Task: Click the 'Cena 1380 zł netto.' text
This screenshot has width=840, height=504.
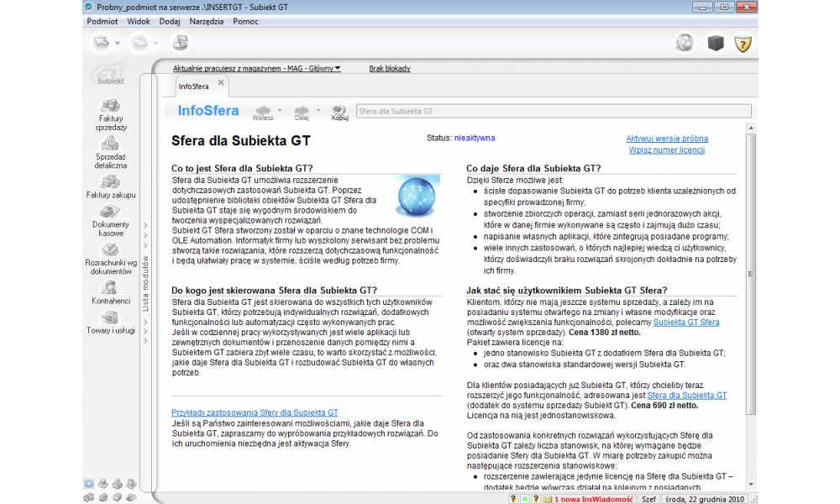Action: [x=604, y=333]
